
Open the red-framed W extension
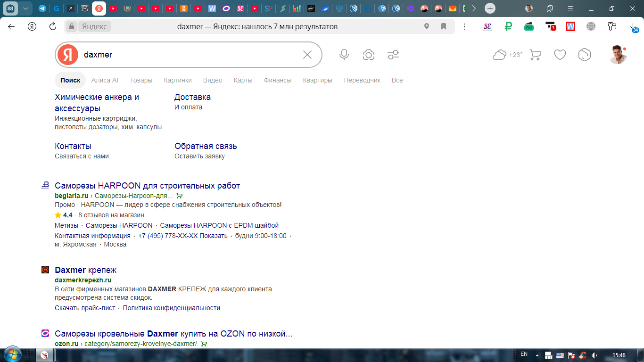tap(570, 26)
